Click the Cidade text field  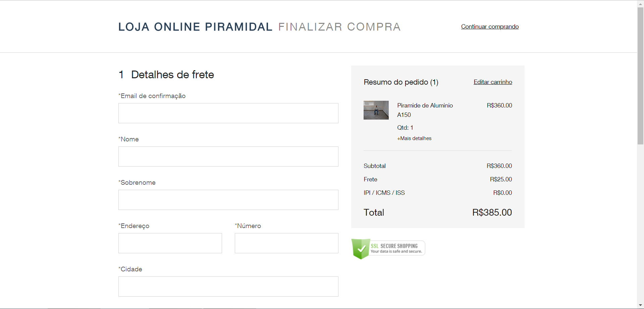[x=228, y=286]
